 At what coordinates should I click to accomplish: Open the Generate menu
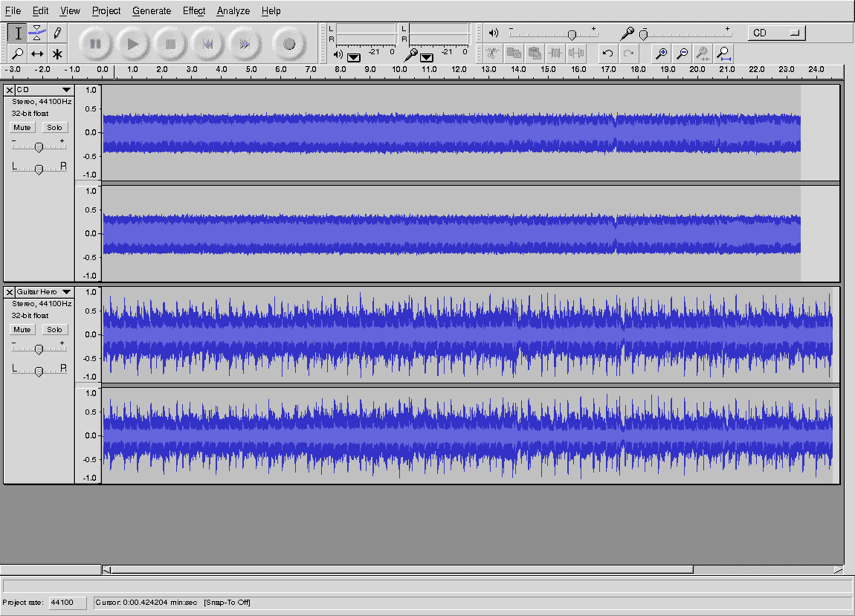click(x=152, y=10)
